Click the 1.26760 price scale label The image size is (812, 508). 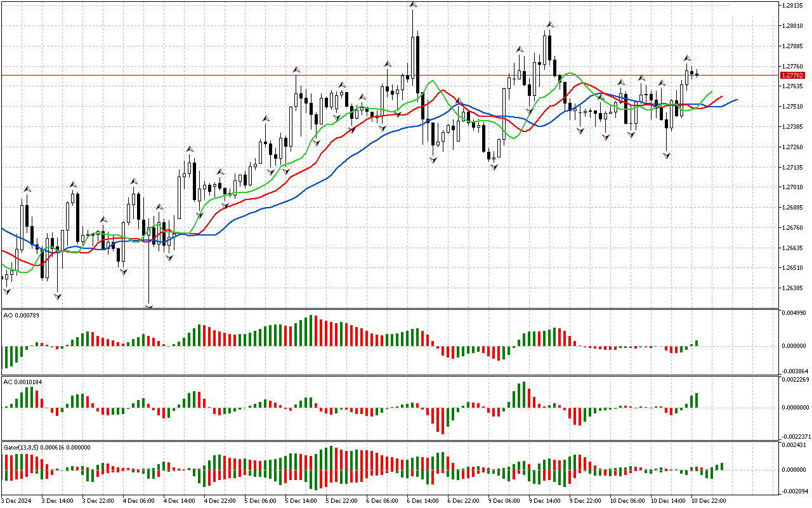tap(793, 227)
